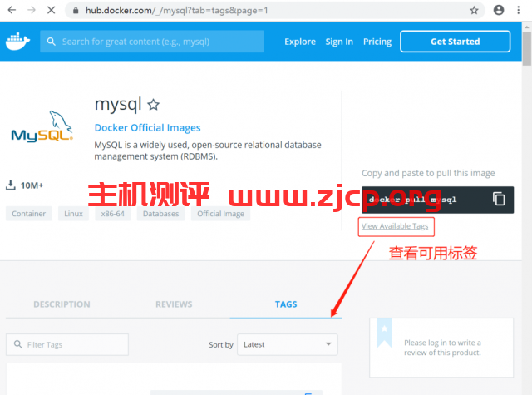Select the x86-64 category chip
The image size is (532, 395).
click(x=113, y=214)
